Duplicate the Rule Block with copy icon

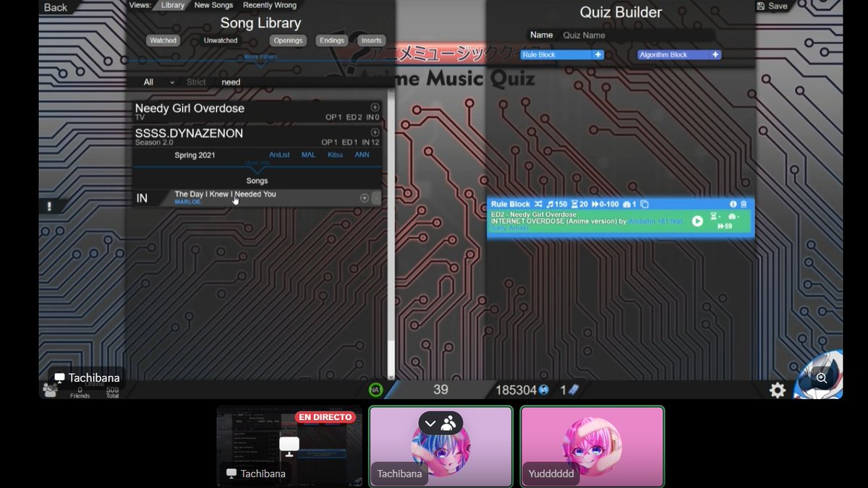644,205
